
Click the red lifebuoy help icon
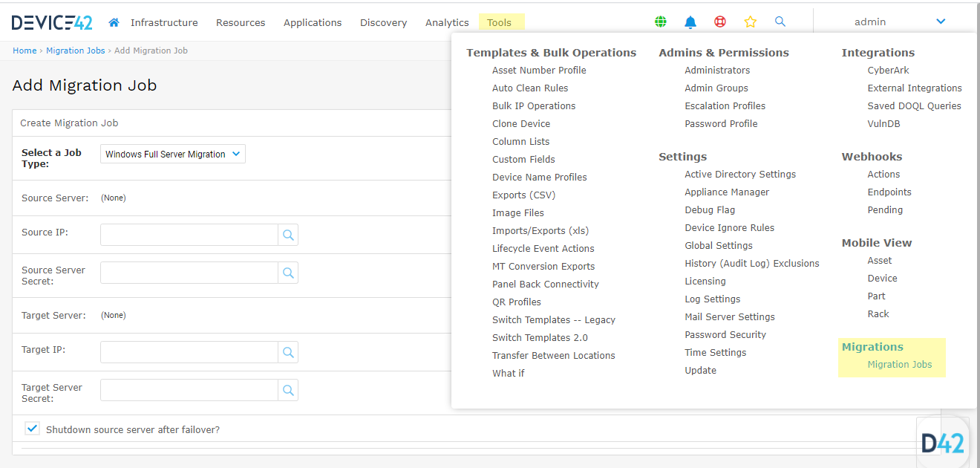(x=720, y=22)
